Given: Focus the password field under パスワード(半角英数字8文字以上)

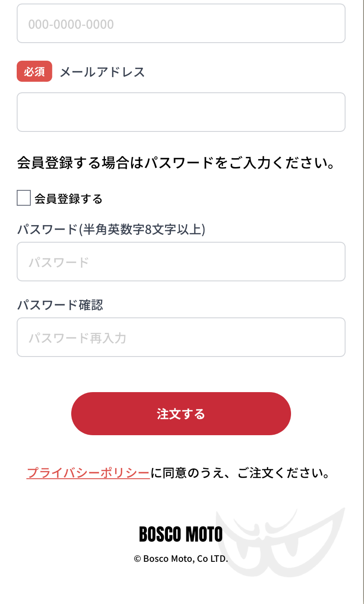Looking at the screenshot, I should click(181, 262).
